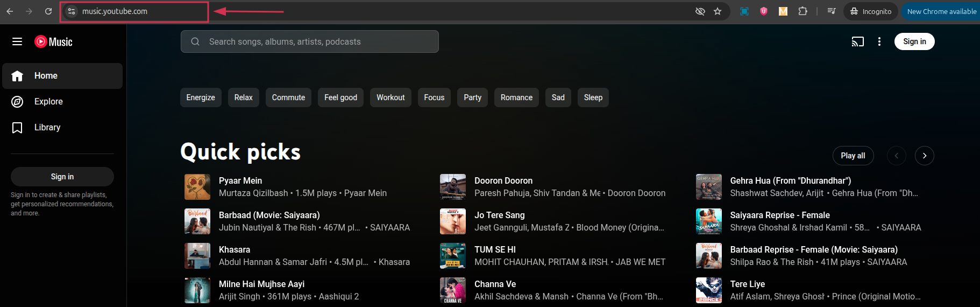Screen dimensions: 980x307
Task: Bookmark this page with star icon
Action: [718, 11]
